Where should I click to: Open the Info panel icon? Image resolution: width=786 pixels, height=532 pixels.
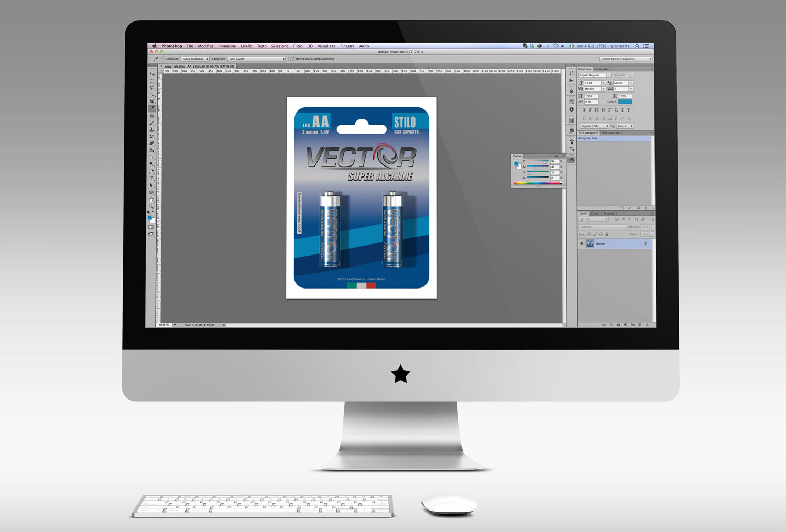(x=571, y=109)
